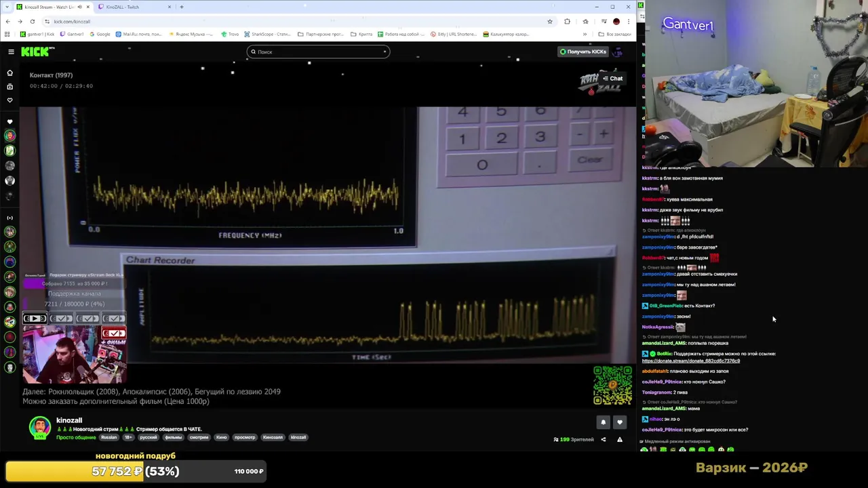Open the Gantver1 Twitch bookmark
Viewport: 868px width, 488px height.
(x=71, y=34)
